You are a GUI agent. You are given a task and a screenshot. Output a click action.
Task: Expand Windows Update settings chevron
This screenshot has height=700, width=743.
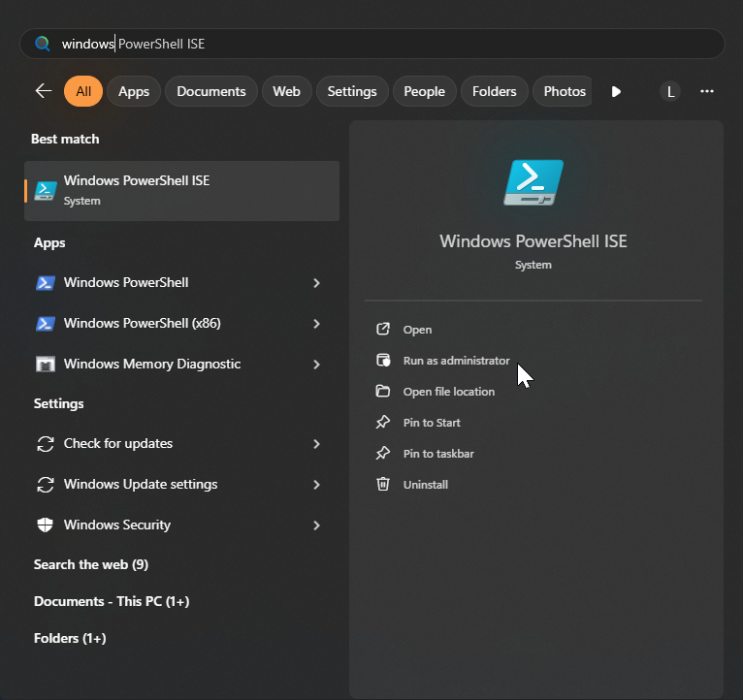pyautogui.click(x=316, y=485)
